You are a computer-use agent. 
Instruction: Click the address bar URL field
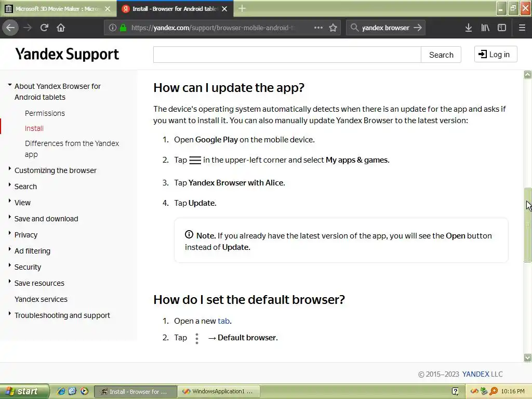click(213, 28)
